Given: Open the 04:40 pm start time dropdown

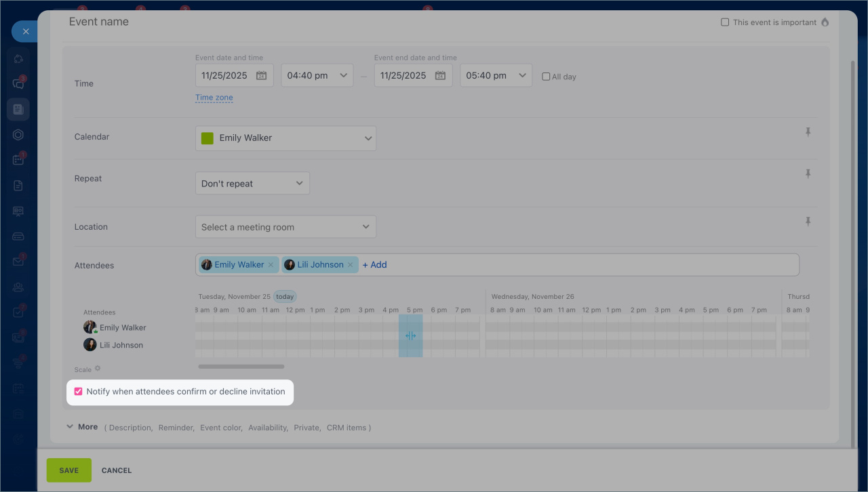Looking at the screenshot, I should [x=317, y=75].
